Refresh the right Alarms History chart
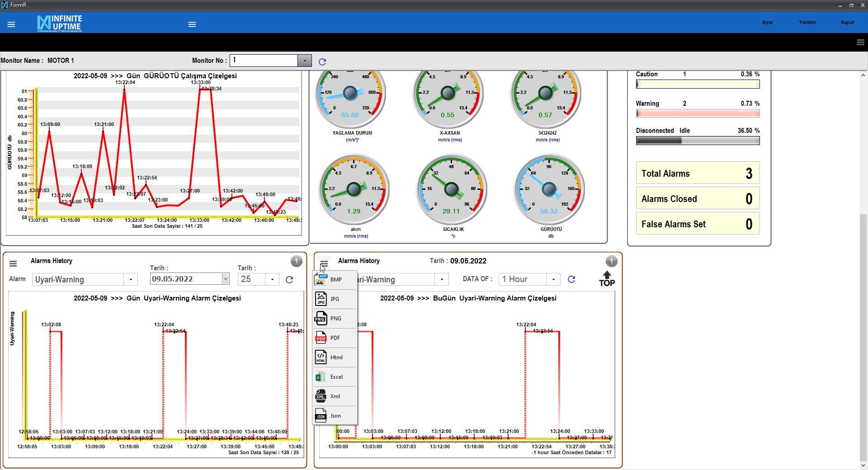 571,279
